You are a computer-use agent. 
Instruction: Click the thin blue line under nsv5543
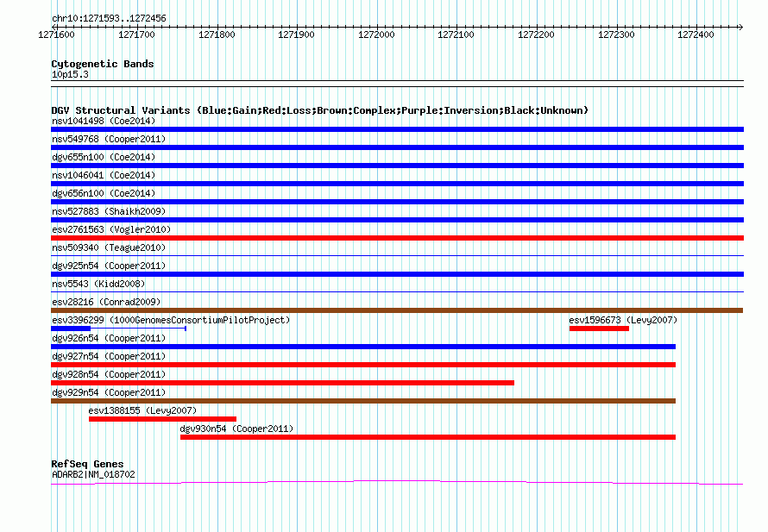pyautogui.click(x=397, y=292)
